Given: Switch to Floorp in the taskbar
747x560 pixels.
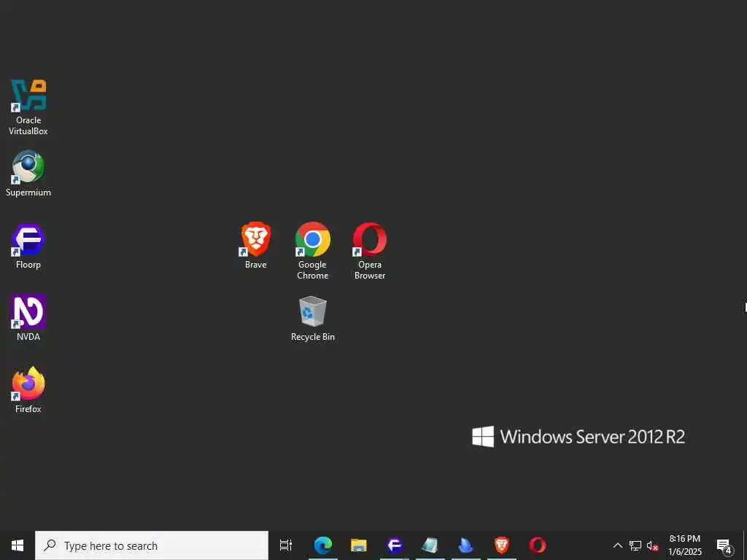Looking at the screenshot, I should pos(395,545).
